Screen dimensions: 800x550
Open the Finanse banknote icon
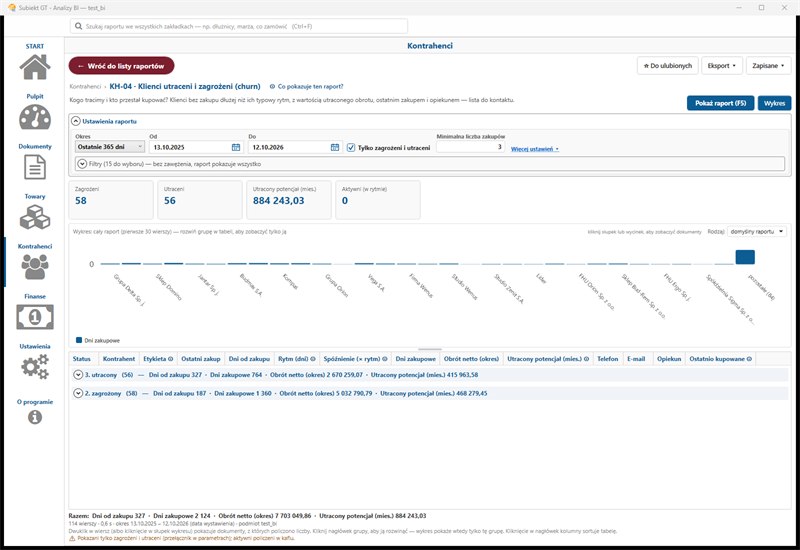[35, 317]
